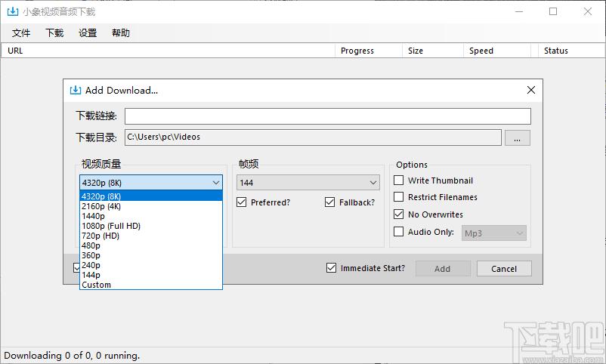Enable Audio Only checkbox
The width and height of the screenshot is (606, 364).
pyautogui.click(x=398, y=231)
